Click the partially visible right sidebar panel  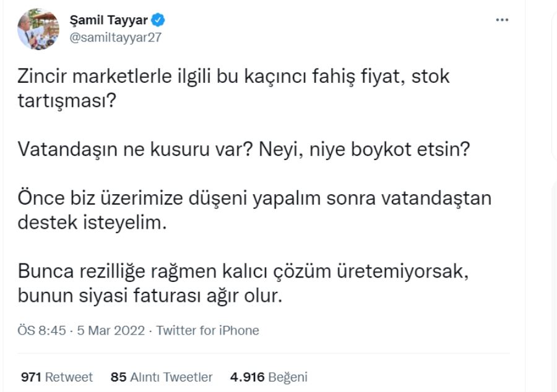(x=554, y=85)
